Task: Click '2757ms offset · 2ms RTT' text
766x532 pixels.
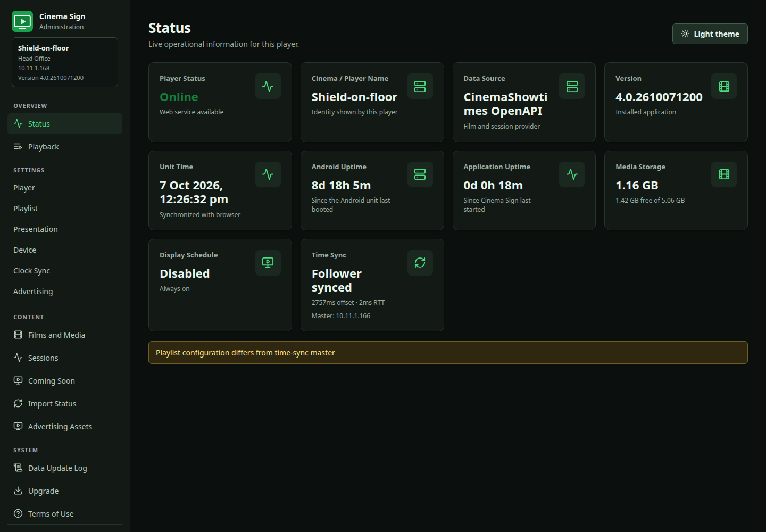Action: pyautogui.click(x=348, y=303)
